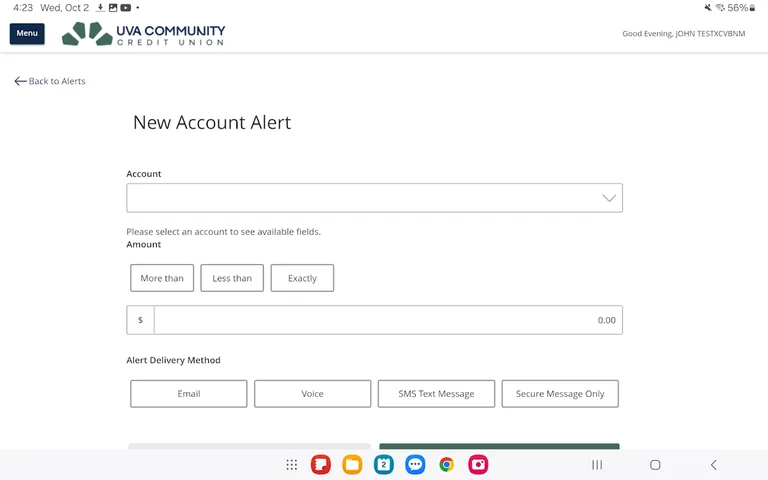Tap the home navigation button

[655, 464]
